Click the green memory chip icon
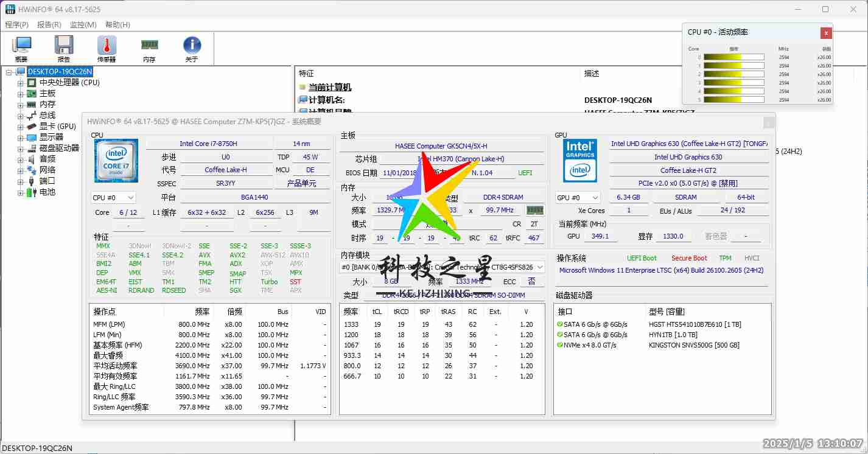 [535, 210]
